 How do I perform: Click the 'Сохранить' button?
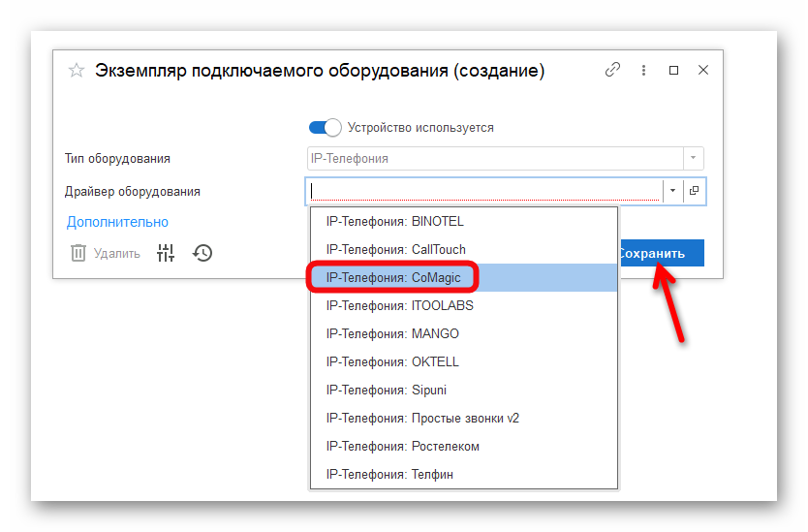tap(662, 253)
